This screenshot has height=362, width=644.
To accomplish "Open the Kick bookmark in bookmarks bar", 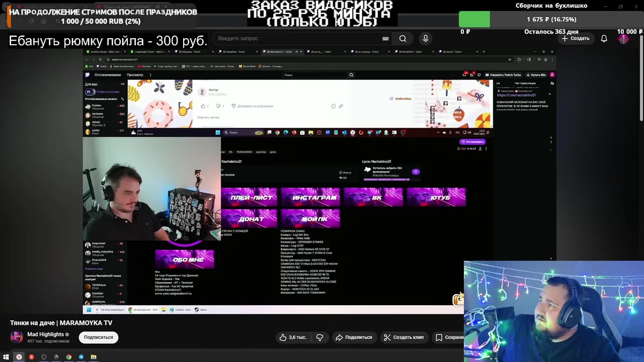I will (89, 66).
